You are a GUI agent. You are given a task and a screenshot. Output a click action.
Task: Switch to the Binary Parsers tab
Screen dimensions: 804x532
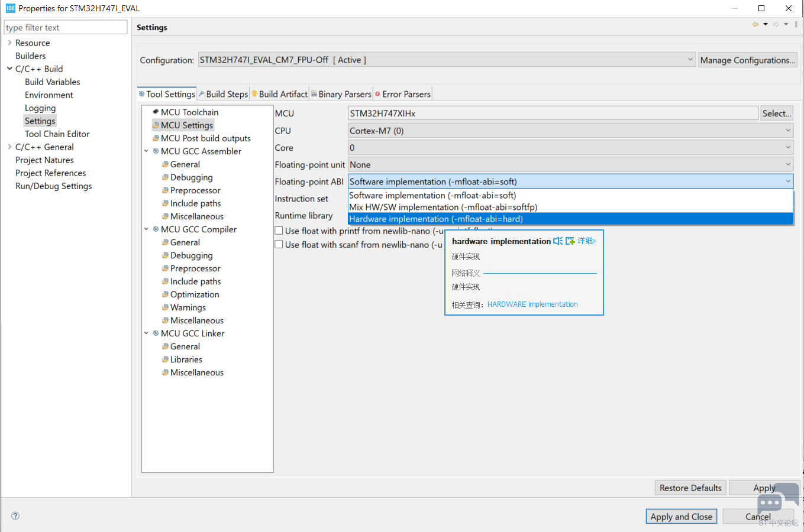point(341,94)
